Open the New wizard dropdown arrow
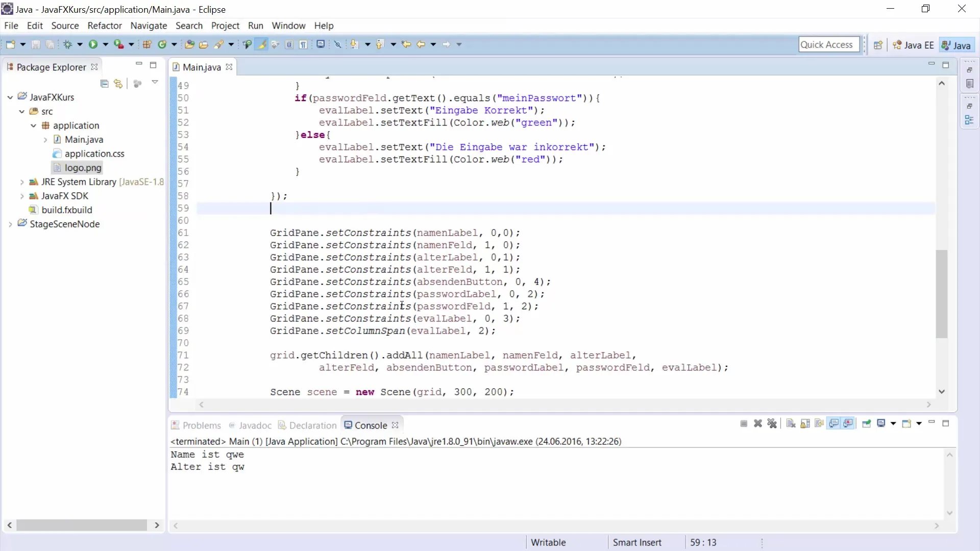980x551 pixels. 23,44
